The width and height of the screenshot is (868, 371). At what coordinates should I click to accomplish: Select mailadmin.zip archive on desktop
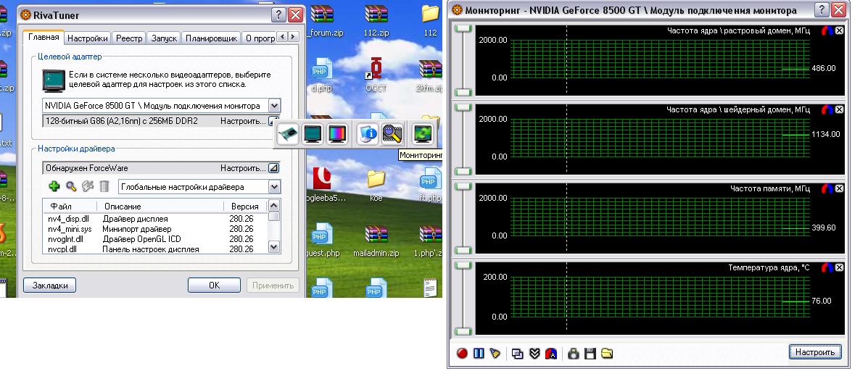pos(376,241)
